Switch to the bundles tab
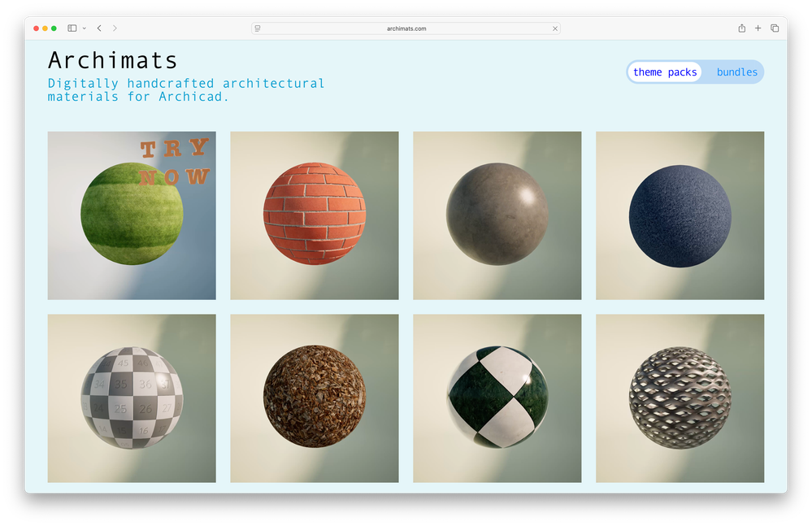Image resolution: width=812 pixels, height=526 pixels. click(x=737, y=72)
